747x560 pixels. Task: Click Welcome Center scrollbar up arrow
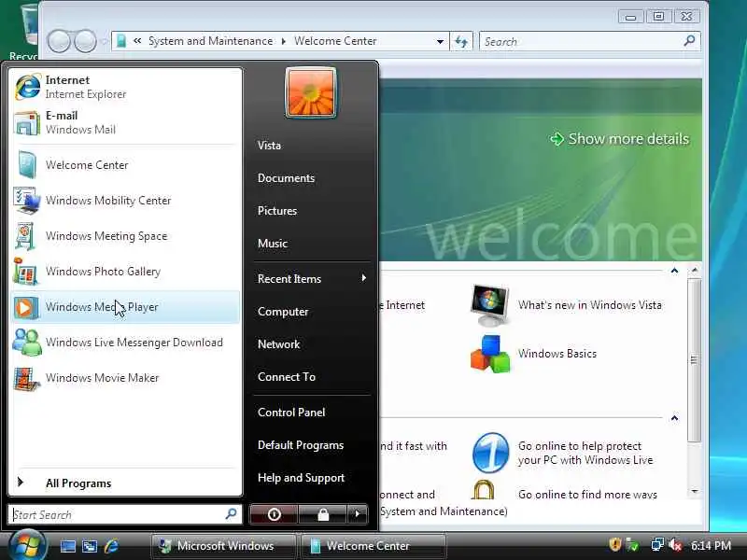pyautogui.click(x=695, y=270)
